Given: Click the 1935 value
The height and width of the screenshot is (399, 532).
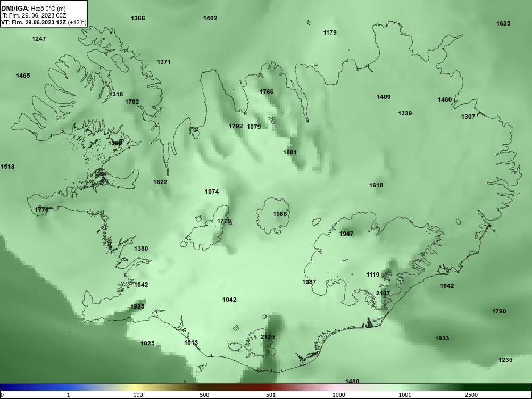Looking at the screenshot, I should coord(137,307).
